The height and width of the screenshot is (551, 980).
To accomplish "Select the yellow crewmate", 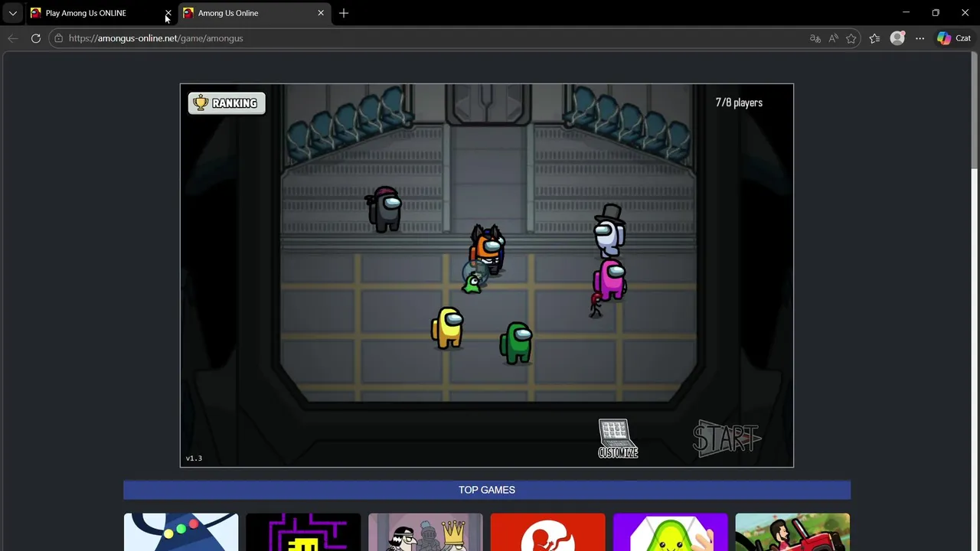I will (x=448, y=328).
